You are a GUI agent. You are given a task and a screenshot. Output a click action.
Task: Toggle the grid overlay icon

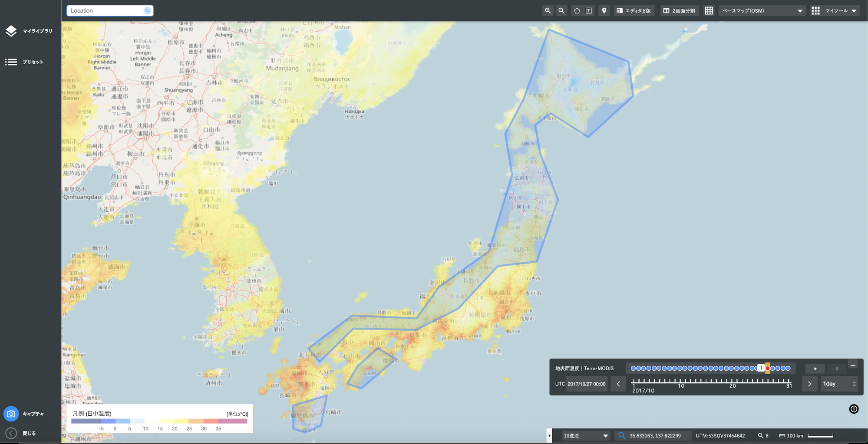tap(709, 11)
